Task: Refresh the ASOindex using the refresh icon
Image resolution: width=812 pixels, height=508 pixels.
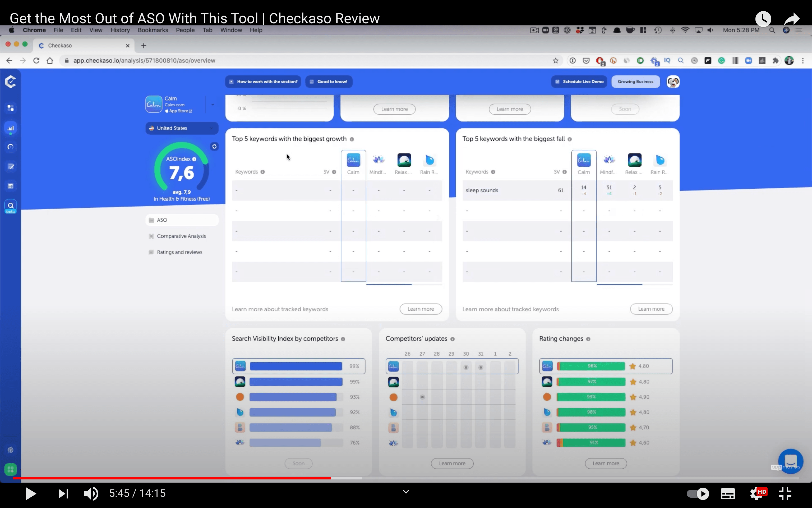Action: (x=214, y=147)
